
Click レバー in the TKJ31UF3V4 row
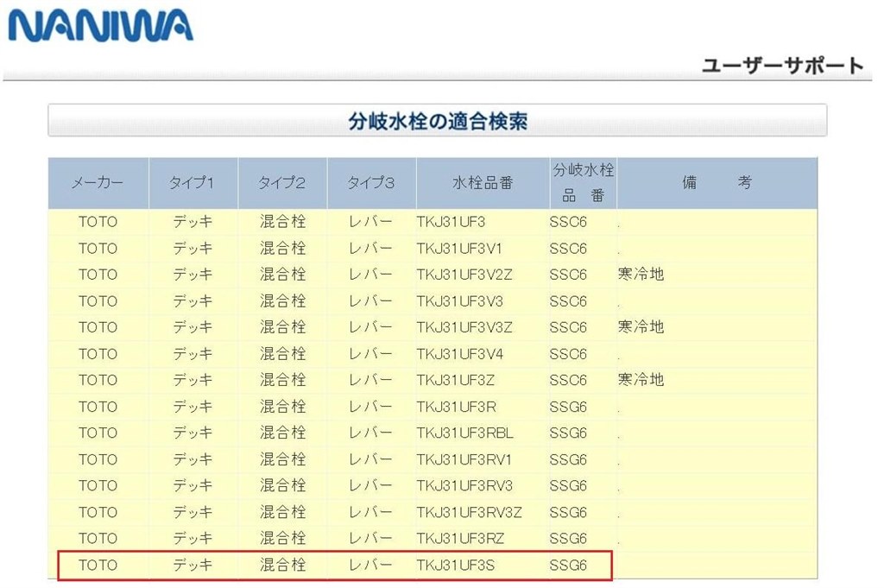[370, 353]
